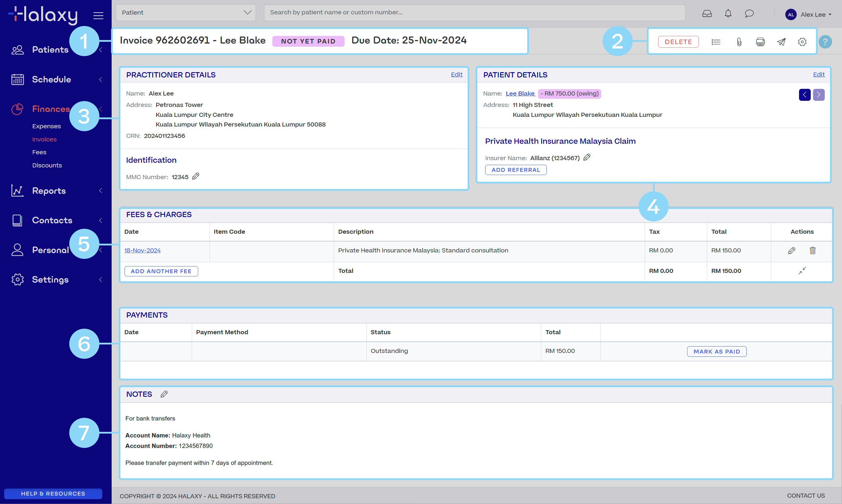
Task: Select the Outstanding payment status
Action: (389, 351)
